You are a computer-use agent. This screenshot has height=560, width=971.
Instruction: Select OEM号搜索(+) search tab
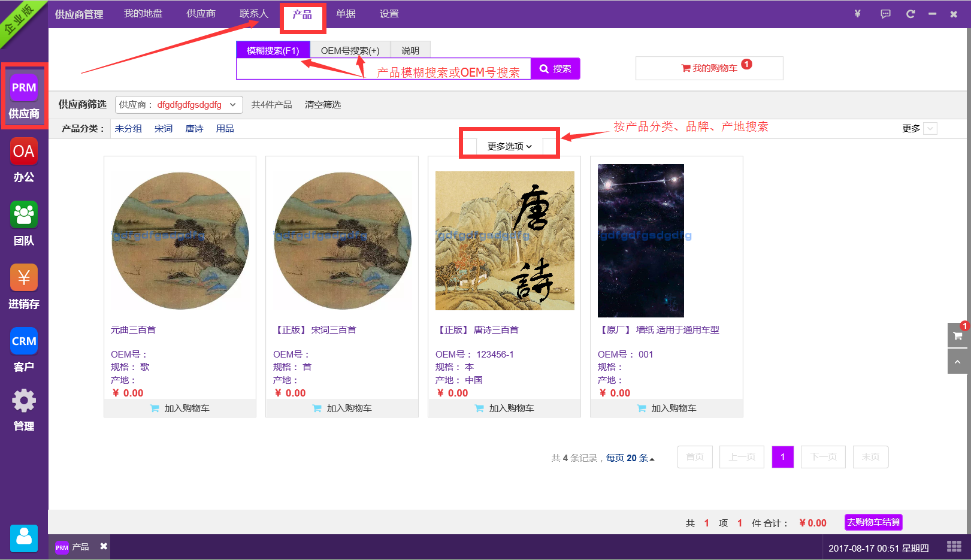(x=350, y=50)
